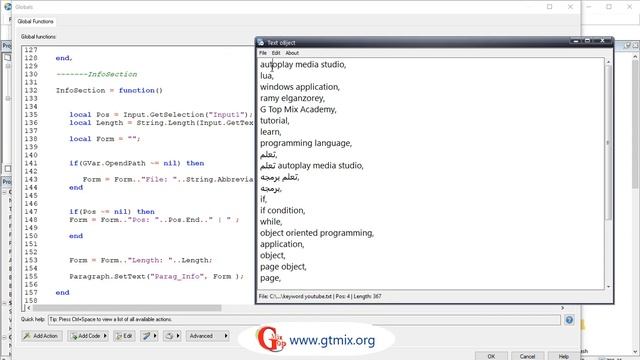
Task: Click the 'windows application,' text line
Action: tap(300, 87)
